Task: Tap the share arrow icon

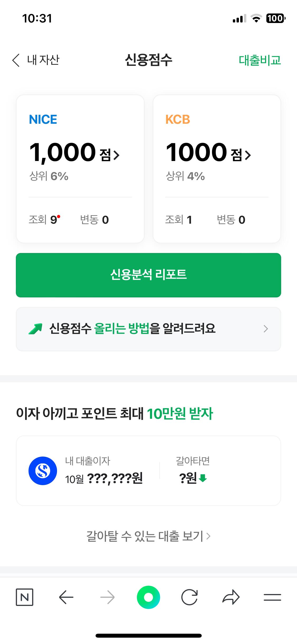Action: tap(231, 597)
